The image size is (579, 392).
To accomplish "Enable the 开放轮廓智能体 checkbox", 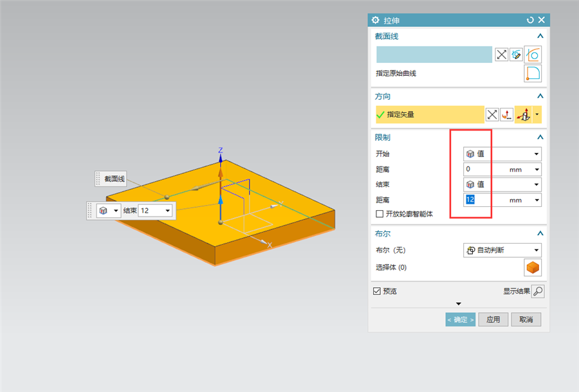I will 379,214.
